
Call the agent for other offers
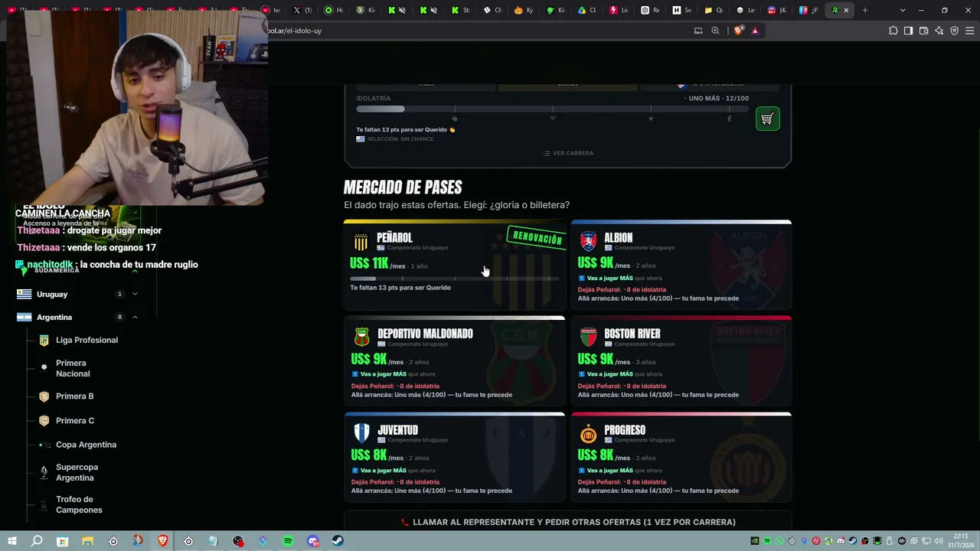[x=567, y=522]
